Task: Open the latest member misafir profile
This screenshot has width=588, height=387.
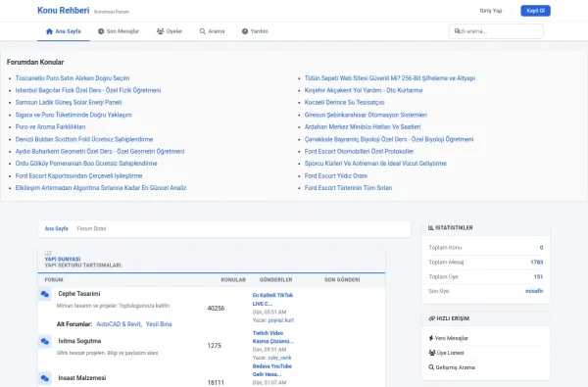Action: (x=534, y=291)
